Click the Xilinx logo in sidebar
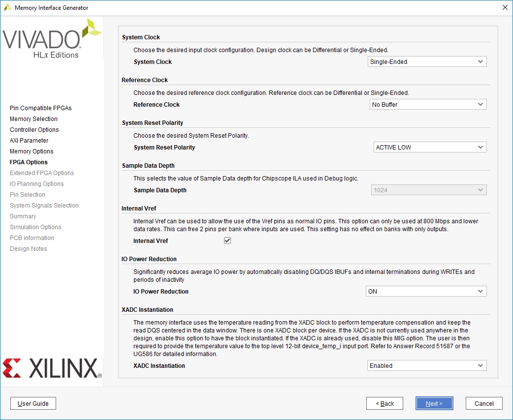 (52, 368)
